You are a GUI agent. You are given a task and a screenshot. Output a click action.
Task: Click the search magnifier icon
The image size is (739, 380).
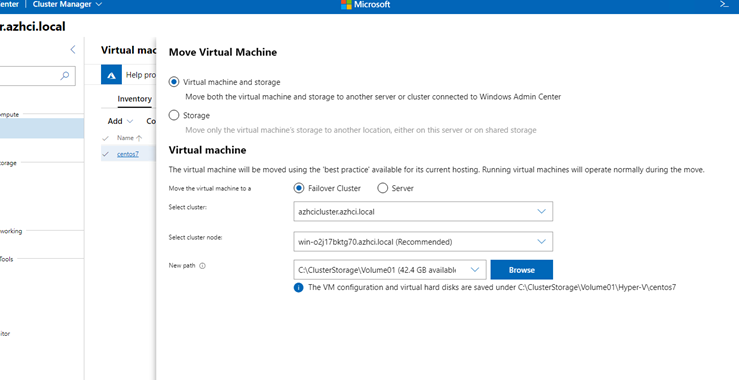point(65,75)
